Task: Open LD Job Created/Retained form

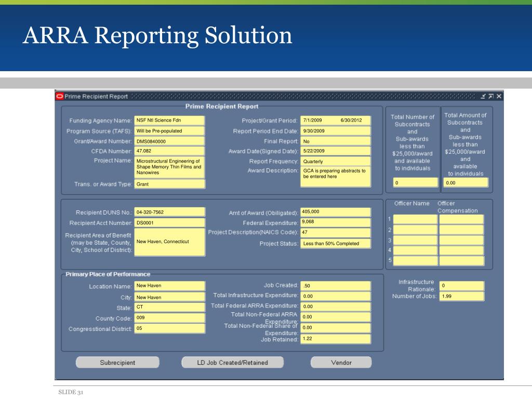Action: (232, 362)
